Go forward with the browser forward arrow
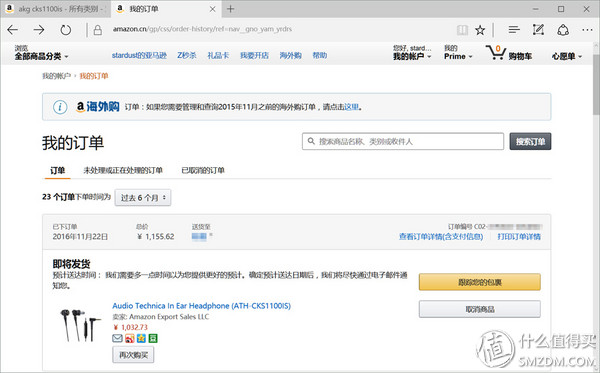This screenshot has height=373, width=600. pyautogui.click(x=39, y=30)
